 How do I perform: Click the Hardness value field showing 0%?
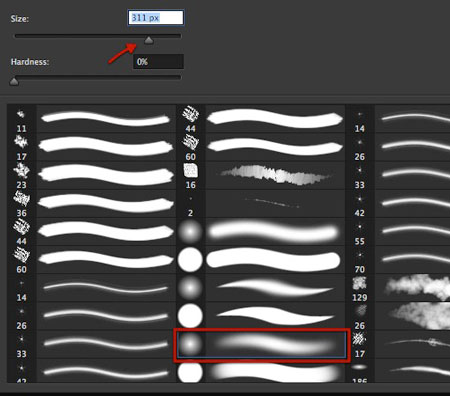158,62
